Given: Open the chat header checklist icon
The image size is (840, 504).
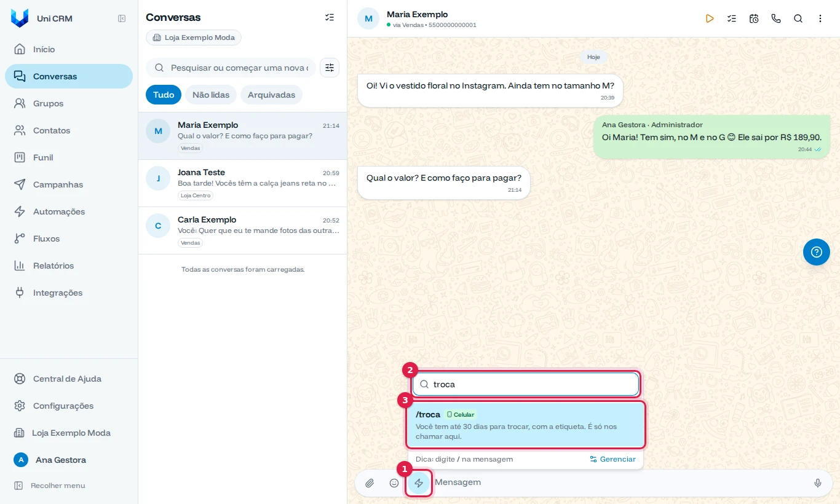Looking at the screenshot, I should click(732, 18).
